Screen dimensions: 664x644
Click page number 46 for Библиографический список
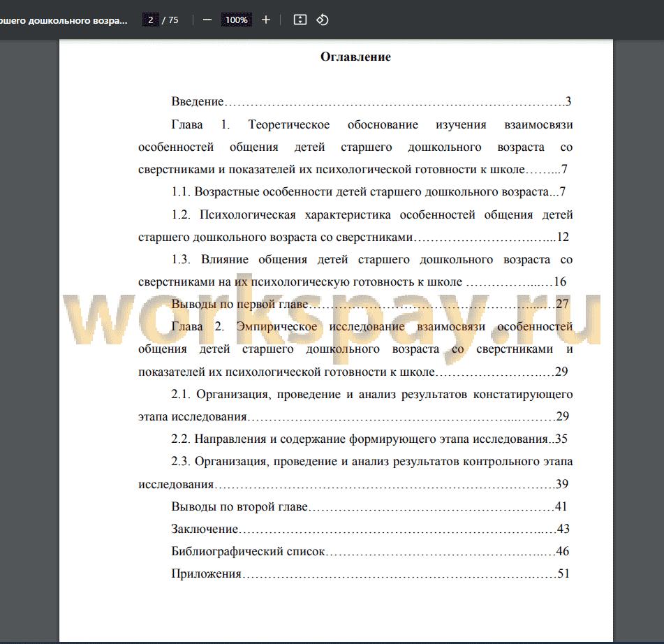click(562, 551)
